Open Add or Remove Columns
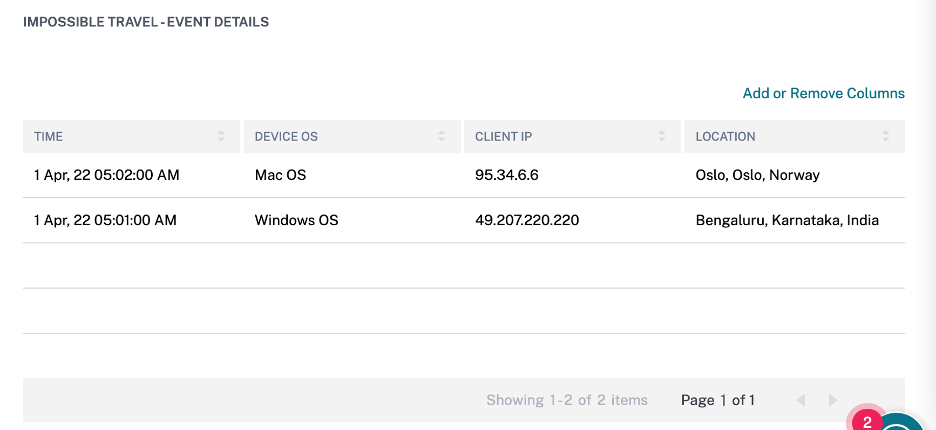 [x=823, y=93]
